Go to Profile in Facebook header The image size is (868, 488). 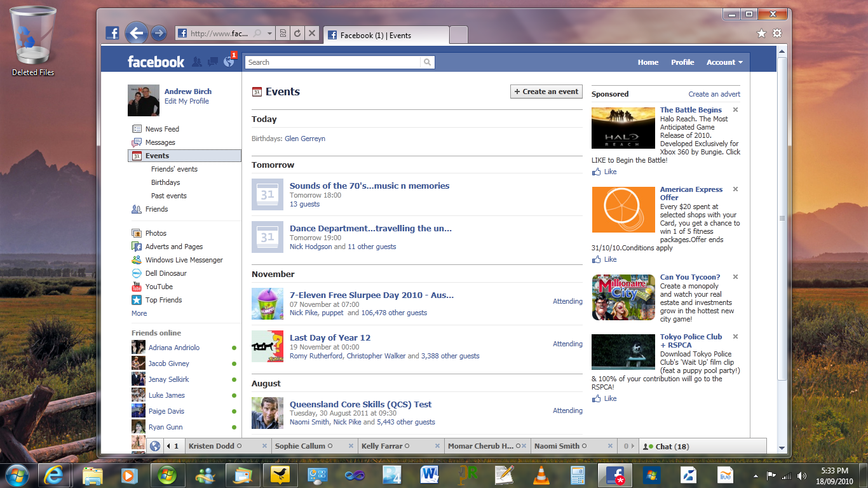(x=682, y=62)
